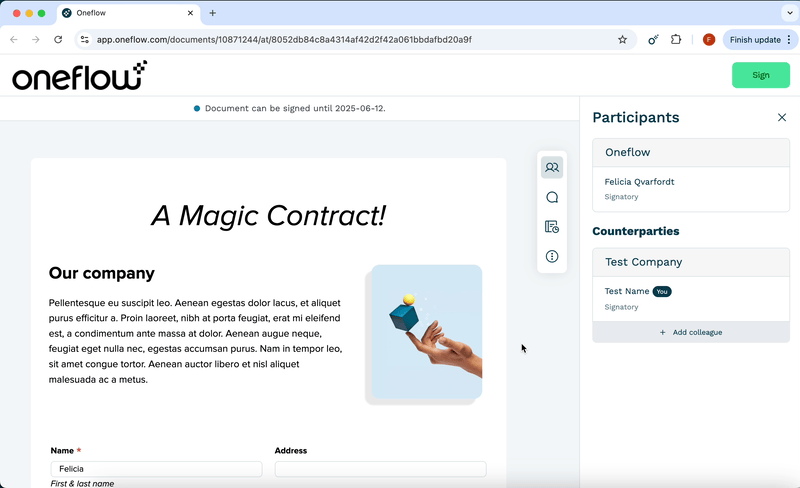Bookmark this page with the star icon
The width and height of the screenshot is (800, 488).
point(622,39)
